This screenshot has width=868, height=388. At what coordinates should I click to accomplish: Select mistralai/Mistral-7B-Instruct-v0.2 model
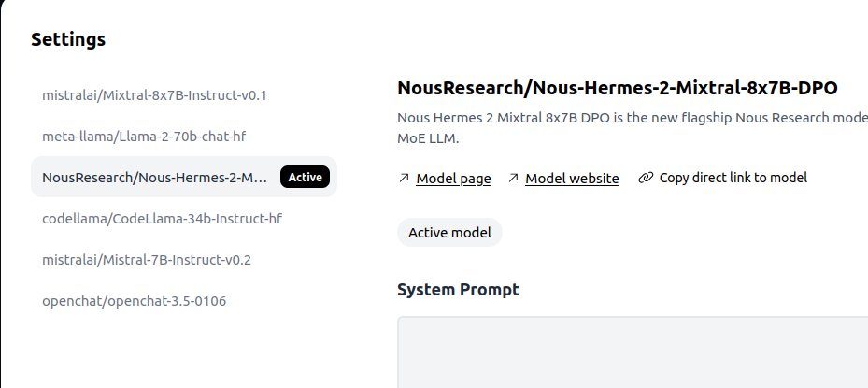[184, 259]
